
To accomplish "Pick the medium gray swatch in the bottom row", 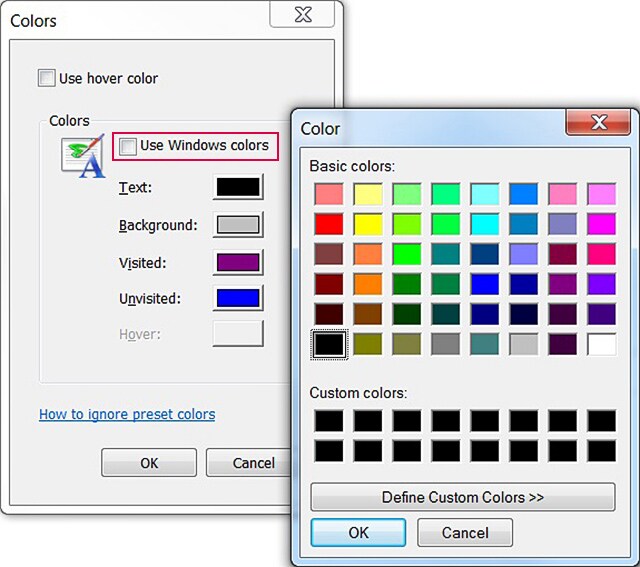I will [x=446, y=345].
